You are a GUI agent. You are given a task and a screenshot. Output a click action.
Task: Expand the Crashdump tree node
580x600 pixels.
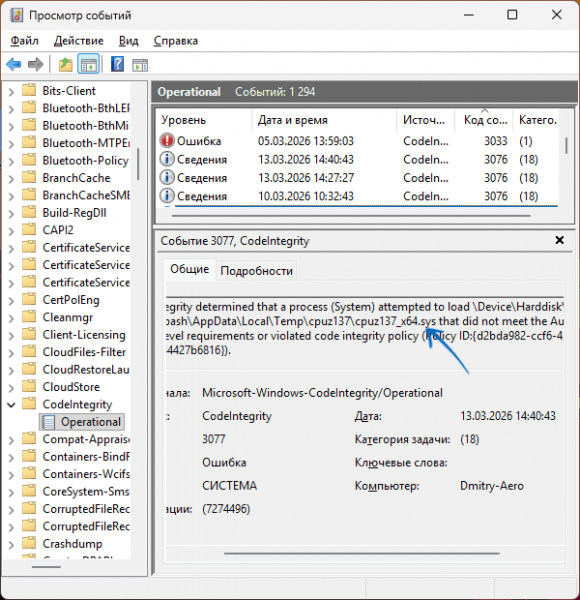11,544
